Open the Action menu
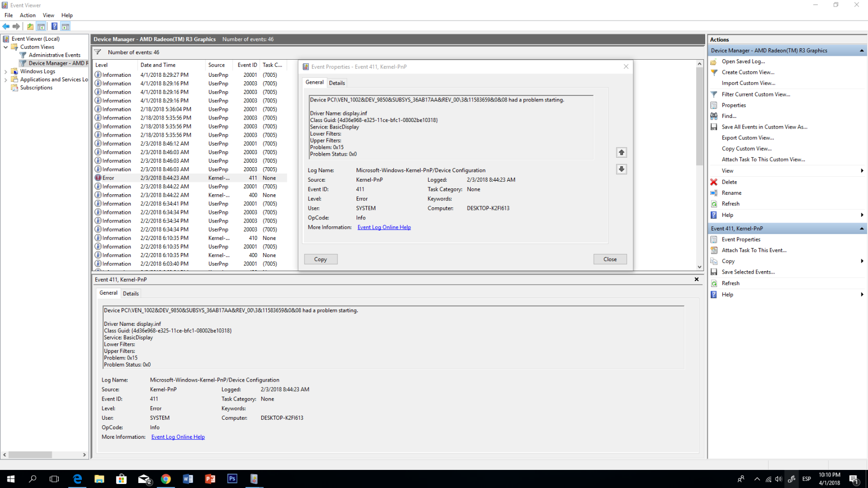 tap(28, 16)
